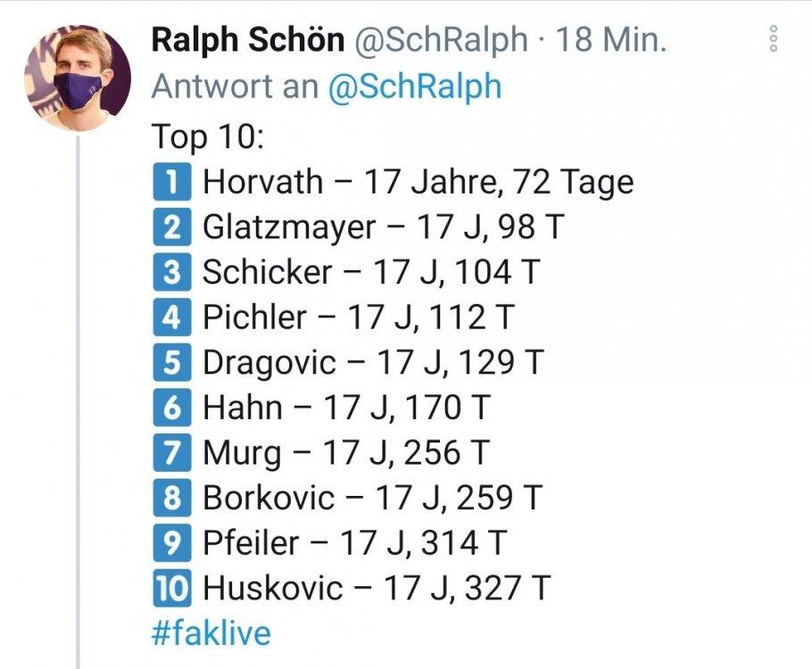Click the number 5 emoji beside Dragovic
Viewport: 812px width, 669px height.
coord(172,361)
